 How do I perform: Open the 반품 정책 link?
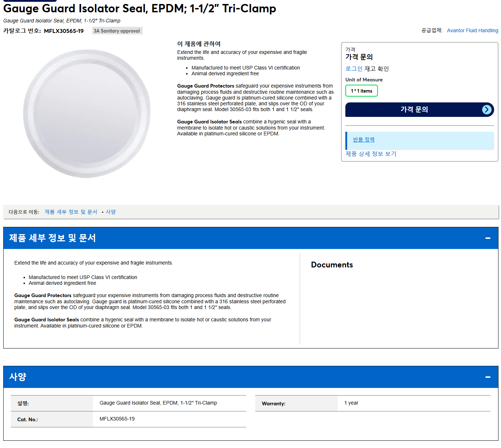point(363,140)
